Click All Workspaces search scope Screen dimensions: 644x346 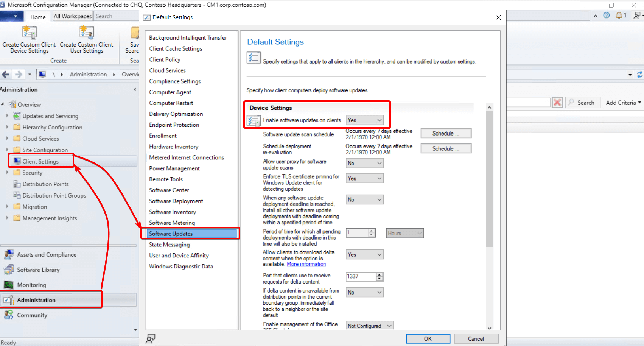coord(73,16)
